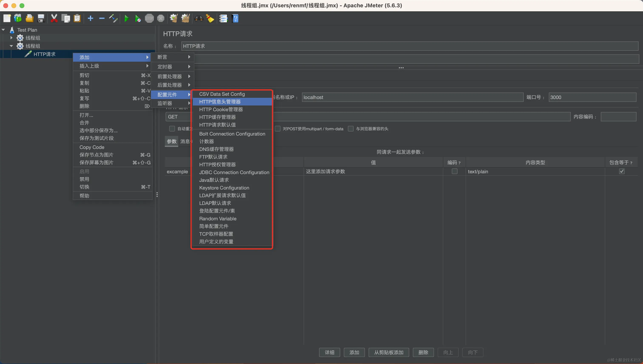Click the HTTP请求 pipette tree icon
This screenshot has height=364, width=643.
(28, 54)
